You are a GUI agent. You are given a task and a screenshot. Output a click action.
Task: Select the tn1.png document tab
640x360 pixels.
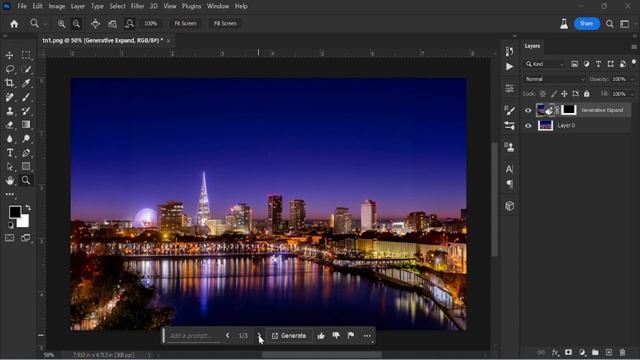[103, 40]
